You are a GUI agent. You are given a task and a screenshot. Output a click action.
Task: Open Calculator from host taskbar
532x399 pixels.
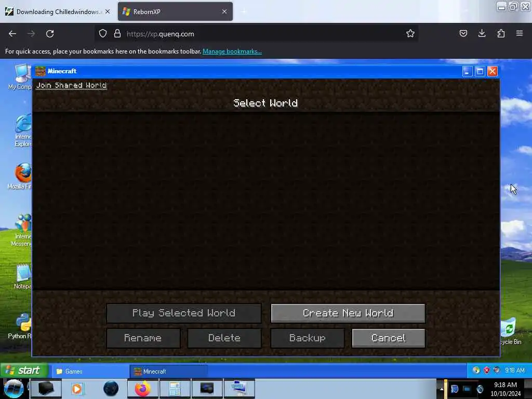pyautogui.click(x=175, y=389)
